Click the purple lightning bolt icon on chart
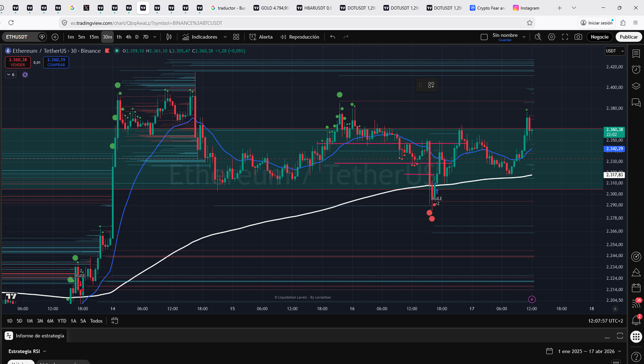 (x=532, y=299)
